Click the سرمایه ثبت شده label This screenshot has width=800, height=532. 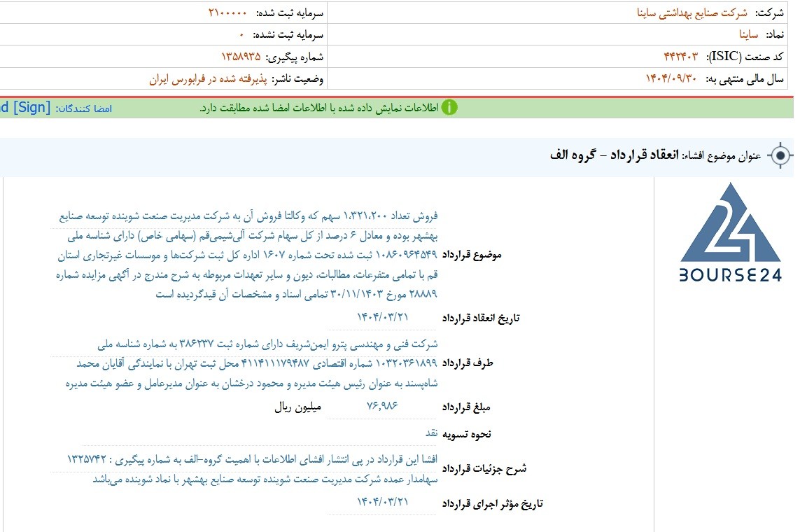click(x=290, y=13)
